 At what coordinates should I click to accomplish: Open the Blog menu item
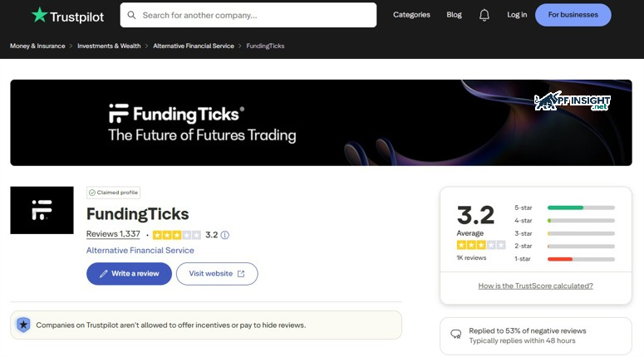pos(454,15)
